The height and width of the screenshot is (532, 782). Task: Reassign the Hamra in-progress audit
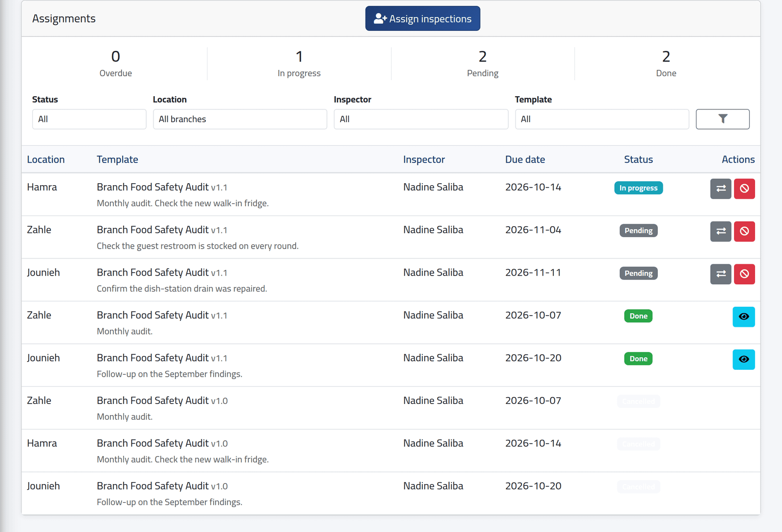pyautogui.click(x=720, y=189)
